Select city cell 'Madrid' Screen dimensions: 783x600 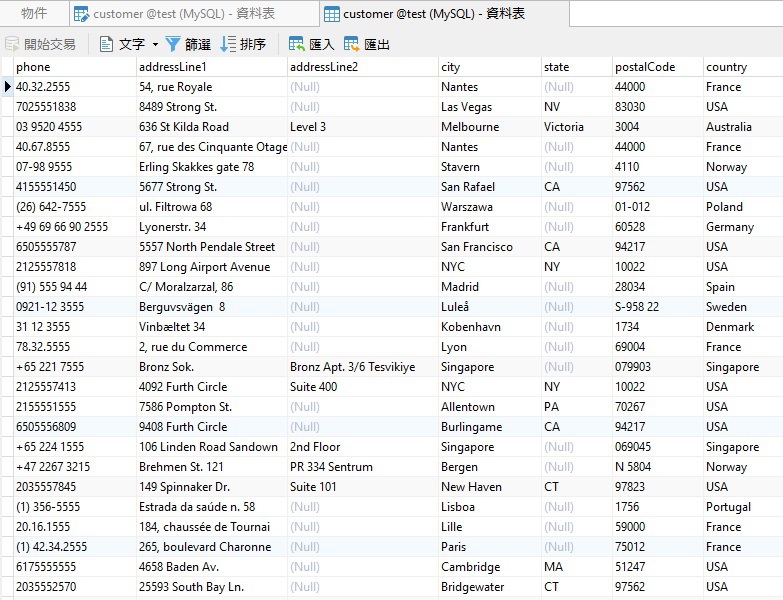(x=490, y=287)
